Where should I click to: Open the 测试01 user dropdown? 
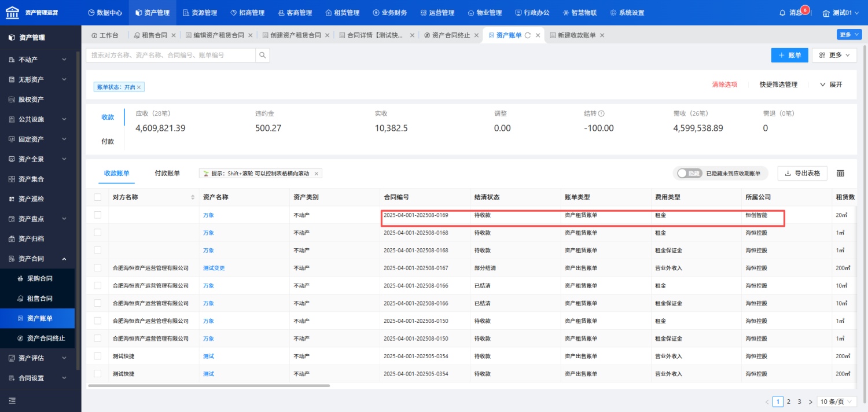pos(841,13)
